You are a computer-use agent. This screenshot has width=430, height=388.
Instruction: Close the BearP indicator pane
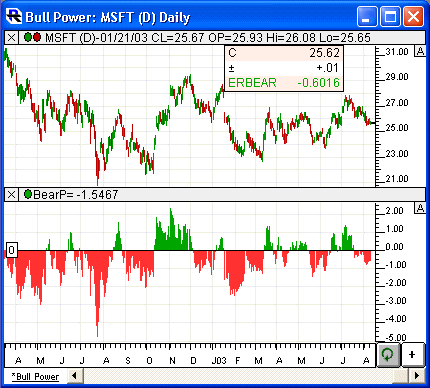pos(11,194)
